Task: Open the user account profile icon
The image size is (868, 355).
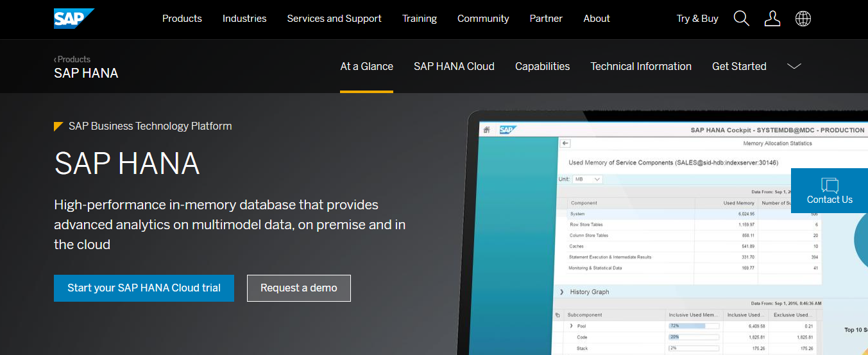Action: (x=772, y=19)
